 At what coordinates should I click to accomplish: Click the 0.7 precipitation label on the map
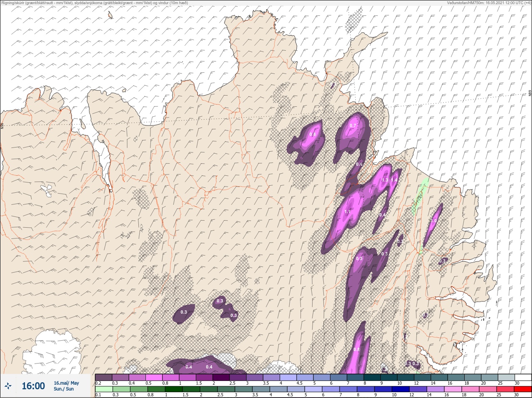[353, 125]
